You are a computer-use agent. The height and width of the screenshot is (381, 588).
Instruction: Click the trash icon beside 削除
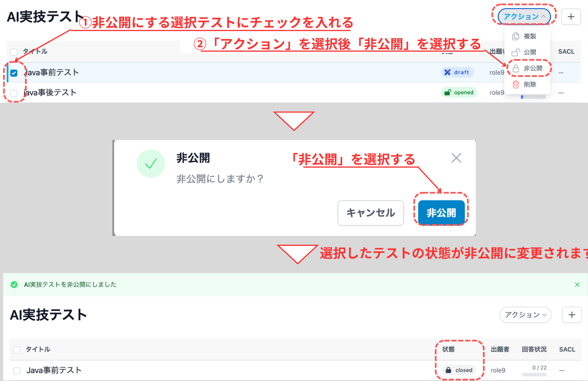click(x=515, y=84)
